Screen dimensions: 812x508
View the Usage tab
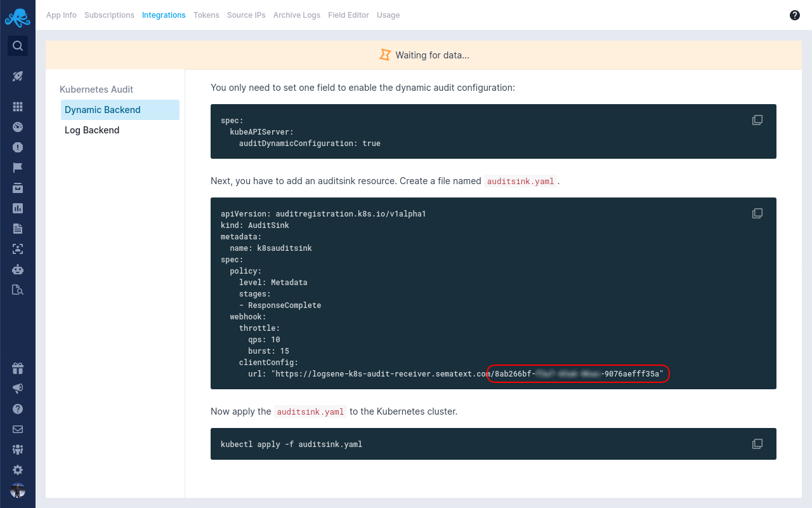coord(388,15)
